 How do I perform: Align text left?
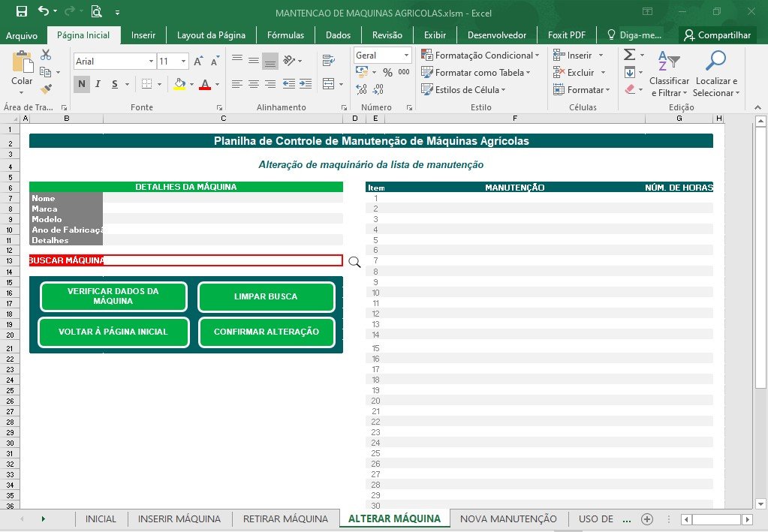[237, 84]
